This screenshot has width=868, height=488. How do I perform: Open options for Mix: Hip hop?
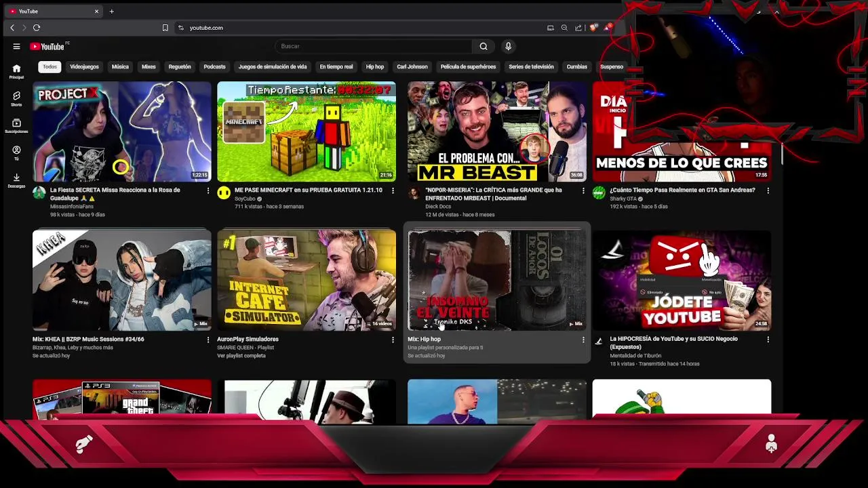(x=583, y=340)
